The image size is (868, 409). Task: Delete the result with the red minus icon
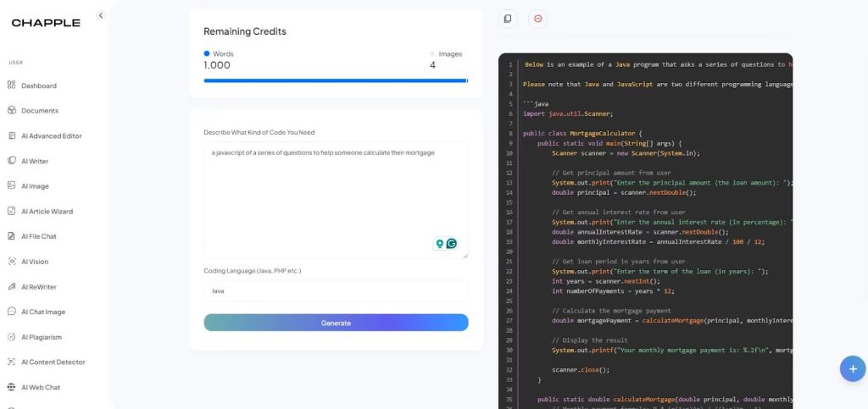pyautogui.click(x=537, y=19)
